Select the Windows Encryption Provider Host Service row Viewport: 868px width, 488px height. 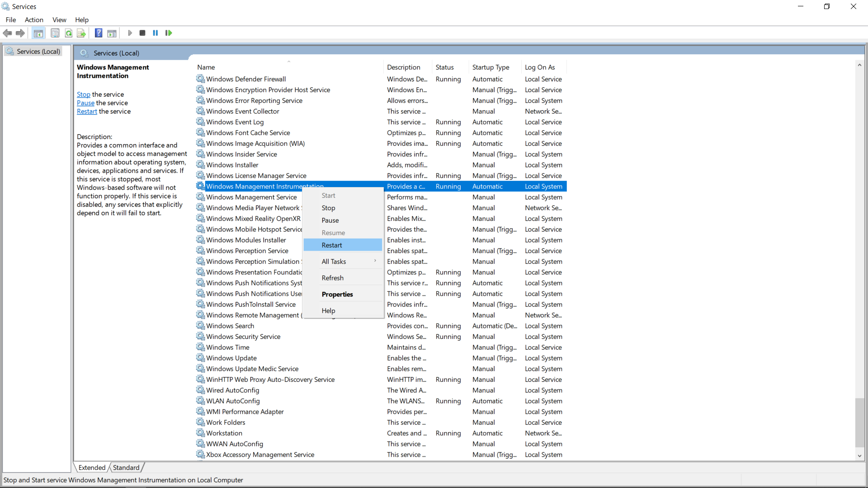coord(381,89)
